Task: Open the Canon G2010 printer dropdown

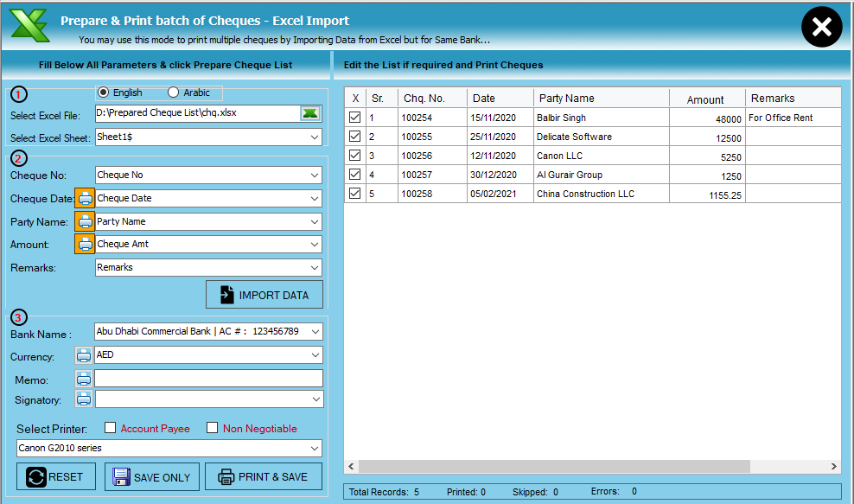Action: 313,448
